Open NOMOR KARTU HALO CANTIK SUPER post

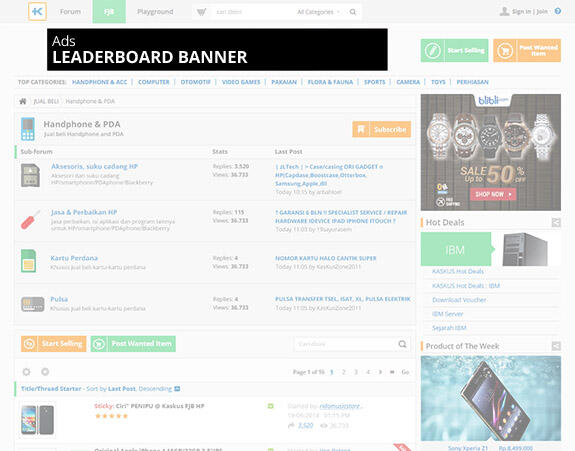point(326,258)
